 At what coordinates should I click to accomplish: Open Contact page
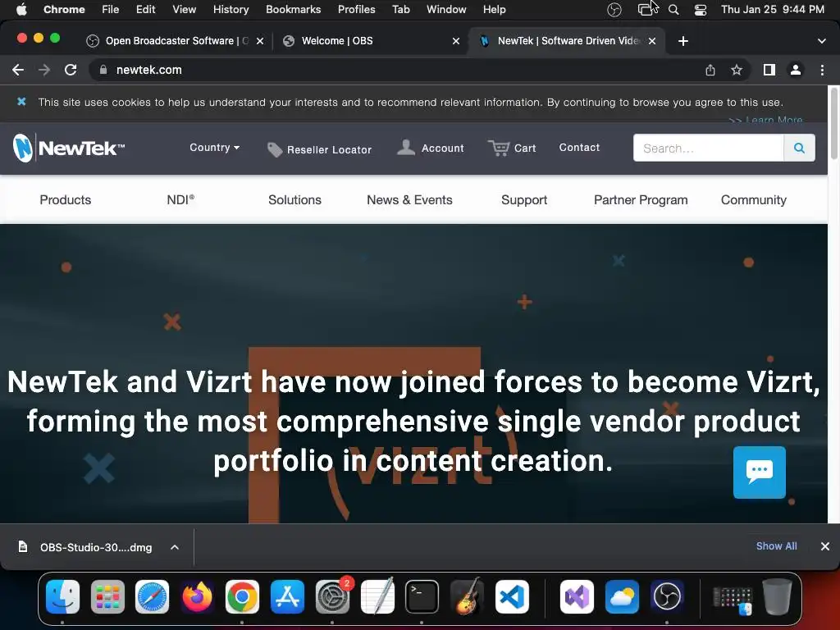pyautogui.click(x=579, y=148)
